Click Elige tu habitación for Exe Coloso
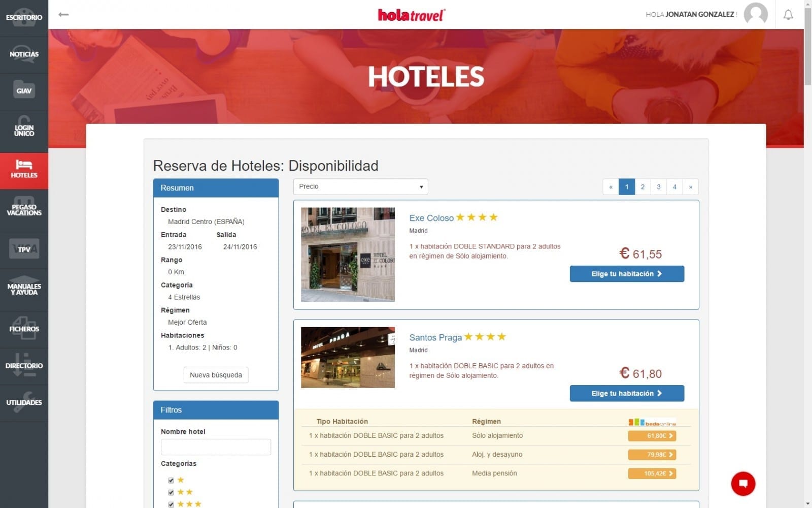 point(627,274)
